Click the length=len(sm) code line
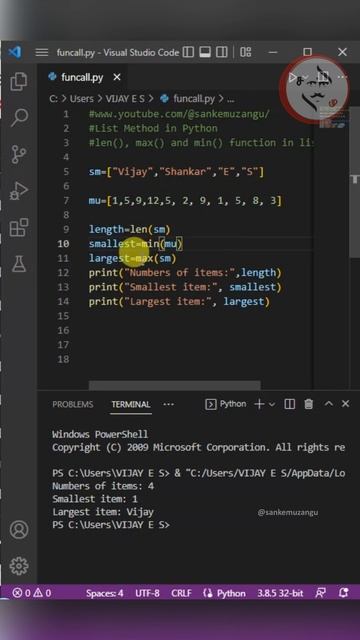Viewport: 360px width, 640px height. (129, 229)
